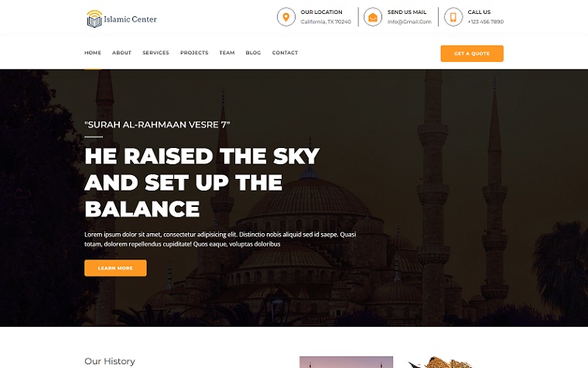Screen dimensions: 588x368
Task: Click the mail envelope icon
Action: pyautogui.click(x=373, y=17)
